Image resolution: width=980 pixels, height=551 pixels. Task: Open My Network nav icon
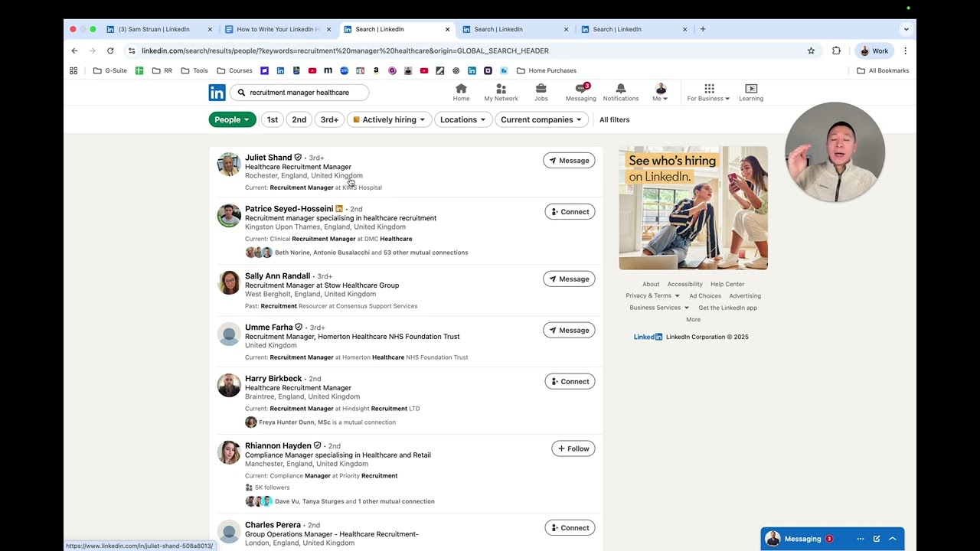(501, 93)
